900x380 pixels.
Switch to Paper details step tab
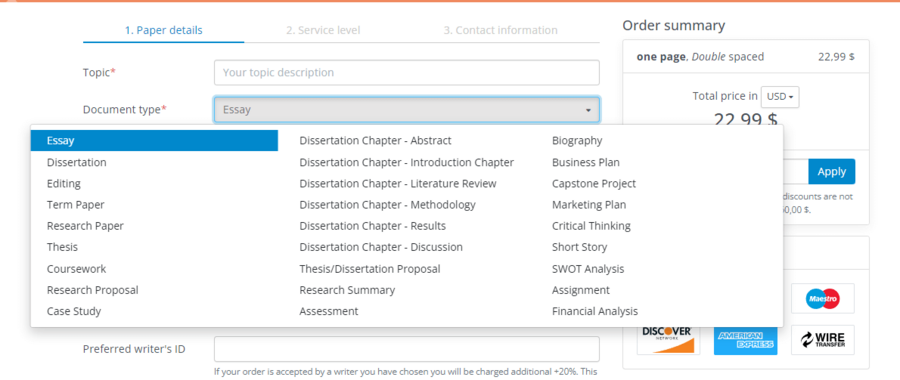click(164, 30)
